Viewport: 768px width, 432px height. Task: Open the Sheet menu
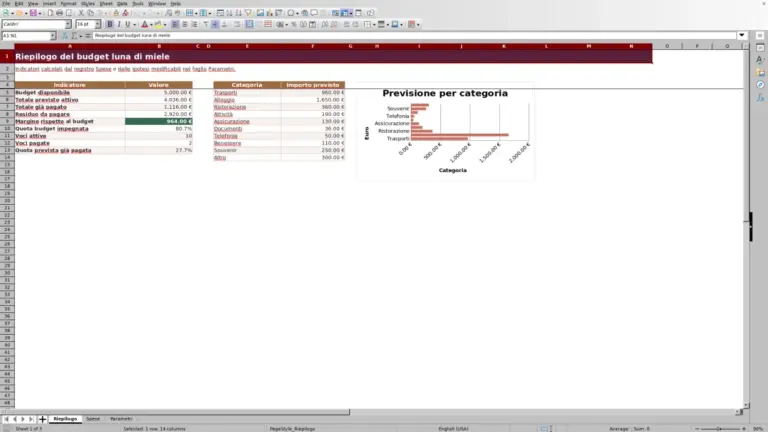pos(106,3)
